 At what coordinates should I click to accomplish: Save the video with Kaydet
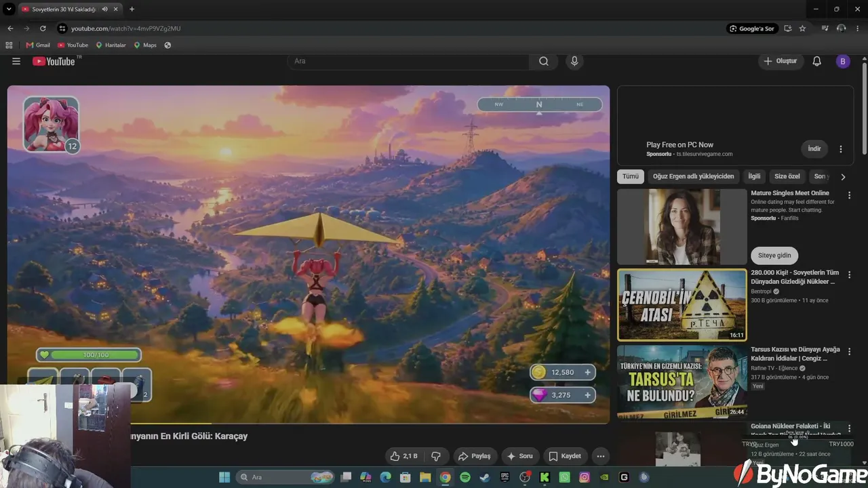[x=565, y=456]
